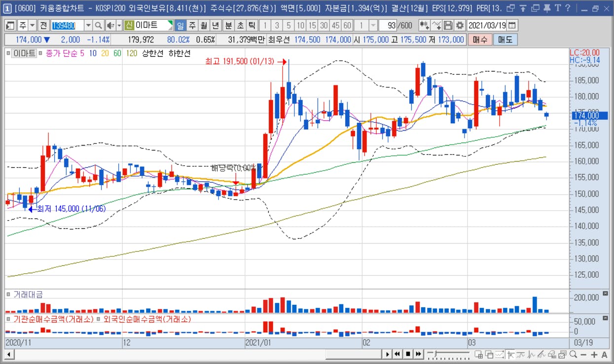614x364 pixels.
Task: Click the stop playback button
Action: (x=408, y=354)
